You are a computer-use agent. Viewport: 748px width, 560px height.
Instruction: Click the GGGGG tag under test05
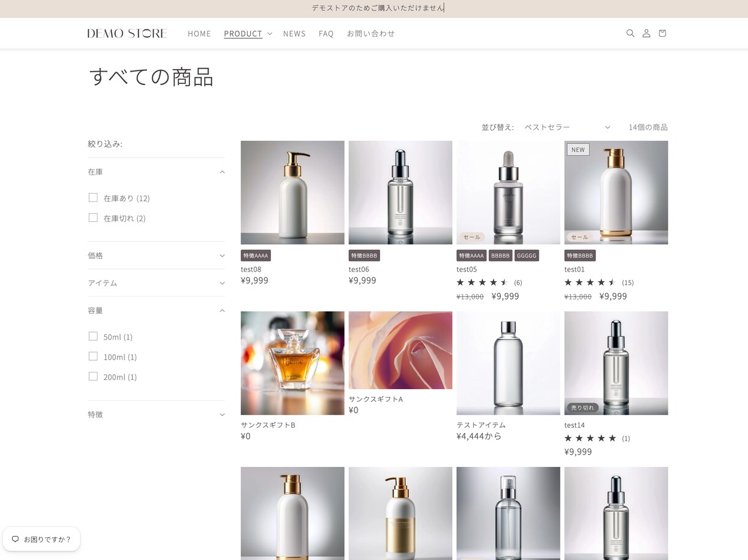(527, 255)
